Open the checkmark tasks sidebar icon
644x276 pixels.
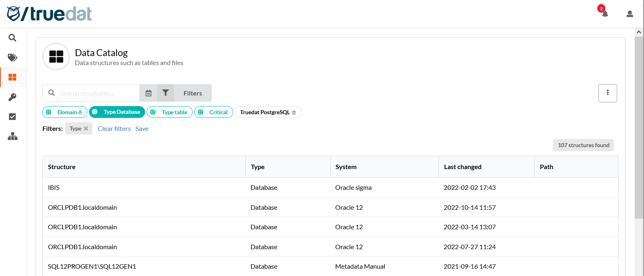point(13,117)
